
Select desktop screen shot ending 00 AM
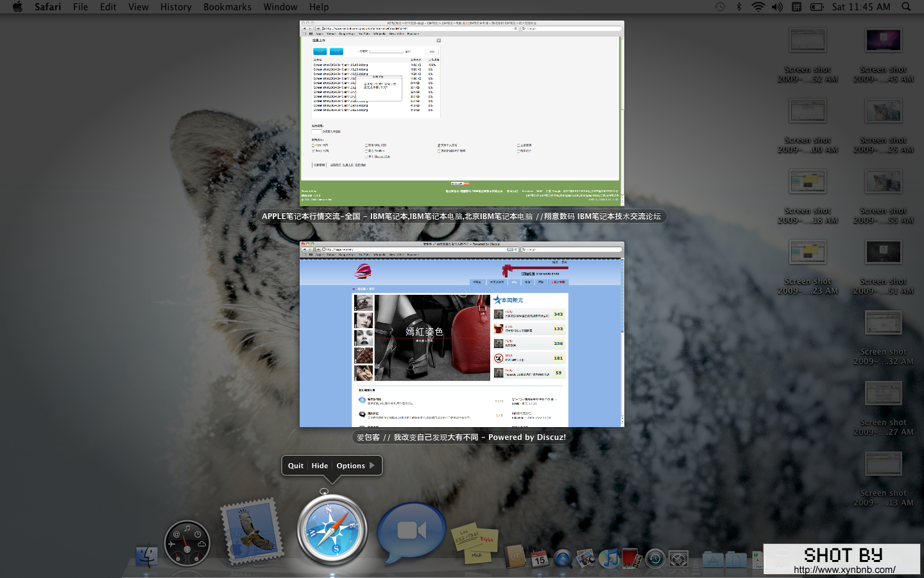(808, 127)
